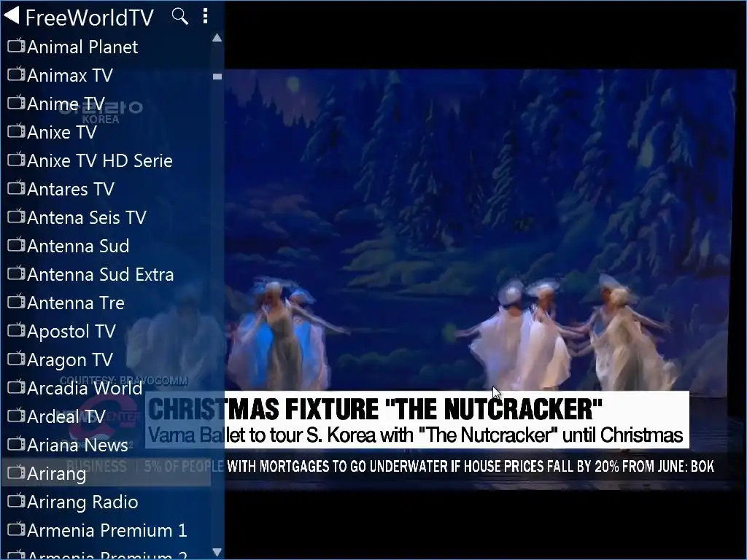
Task: Tune to Ardeal TV
Action: pos(106,416)
